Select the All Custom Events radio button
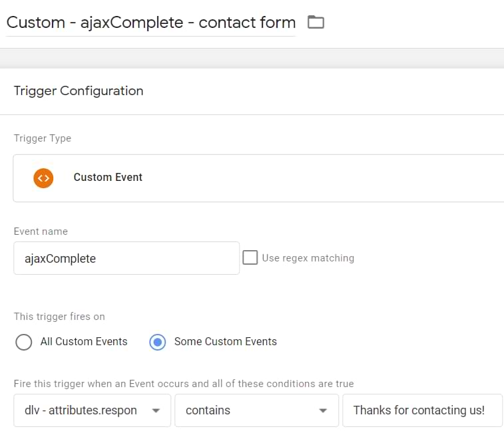 [23, 342]
